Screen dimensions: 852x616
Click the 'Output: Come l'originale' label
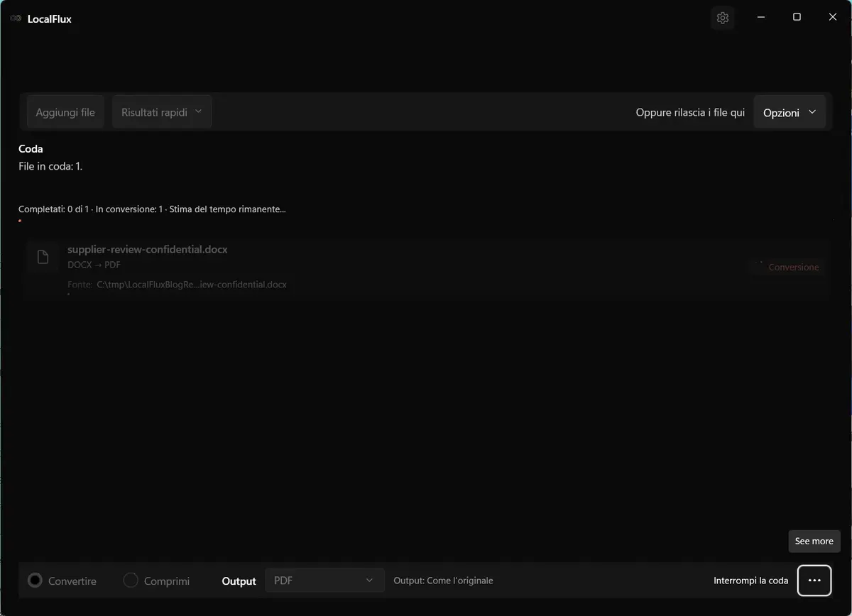point(443,581)
